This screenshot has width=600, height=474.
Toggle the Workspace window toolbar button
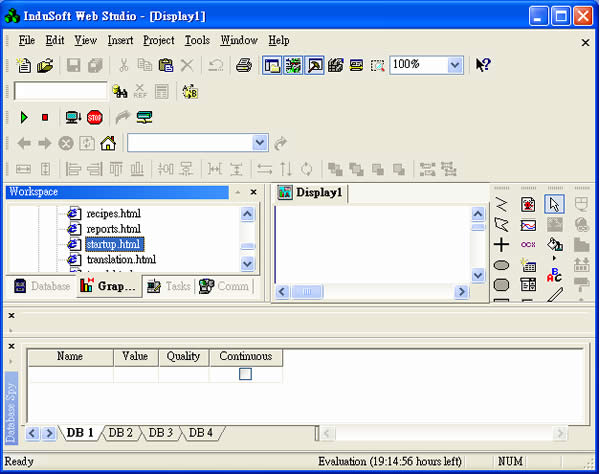(271, 65)
